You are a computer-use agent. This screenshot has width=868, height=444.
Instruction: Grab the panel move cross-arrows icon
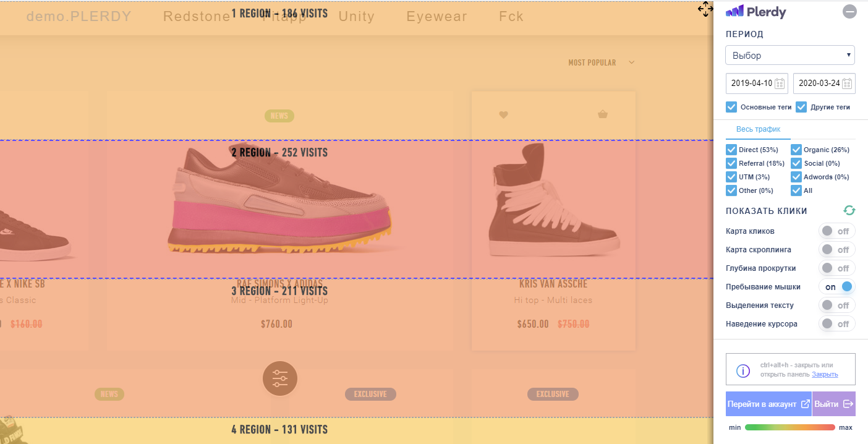[705, 9]
